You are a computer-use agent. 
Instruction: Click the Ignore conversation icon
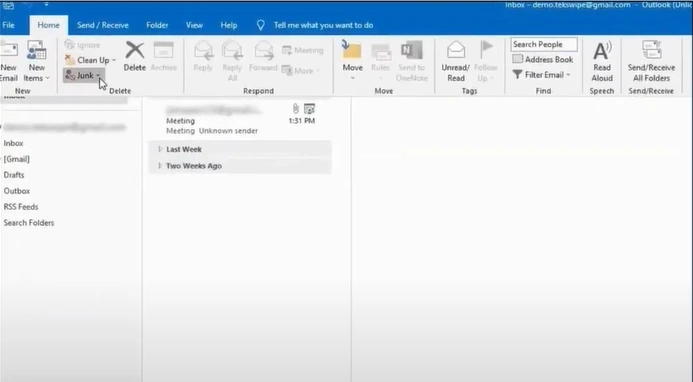tap(70, 45)
